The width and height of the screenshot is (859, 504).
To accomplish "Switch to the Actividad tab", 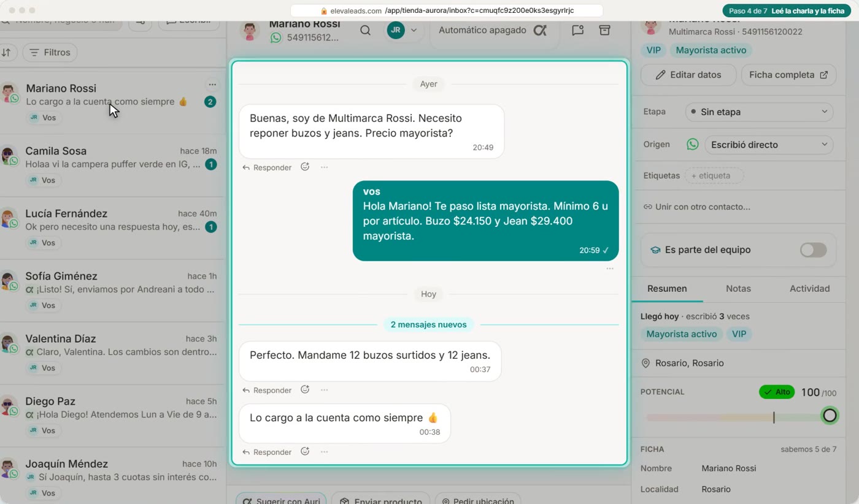I will pyautogui.click(x=809, y=288).
